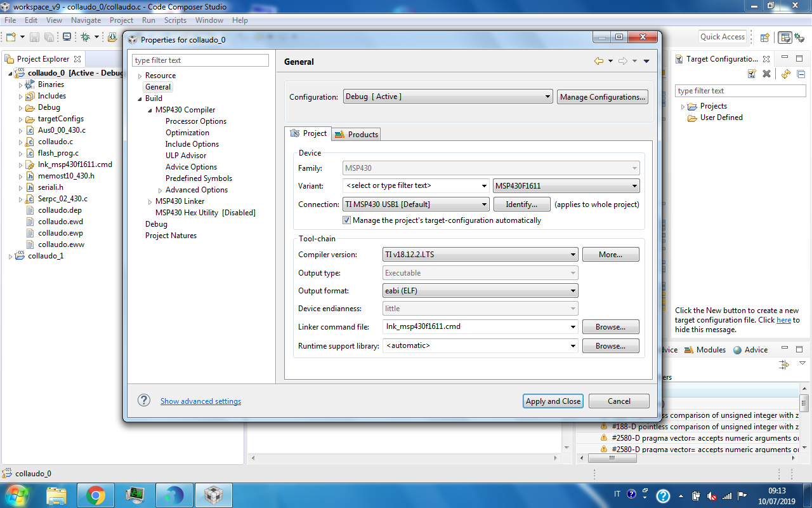Close the Target Configurations view tab

pyautogui.click(x=766, y=59)
